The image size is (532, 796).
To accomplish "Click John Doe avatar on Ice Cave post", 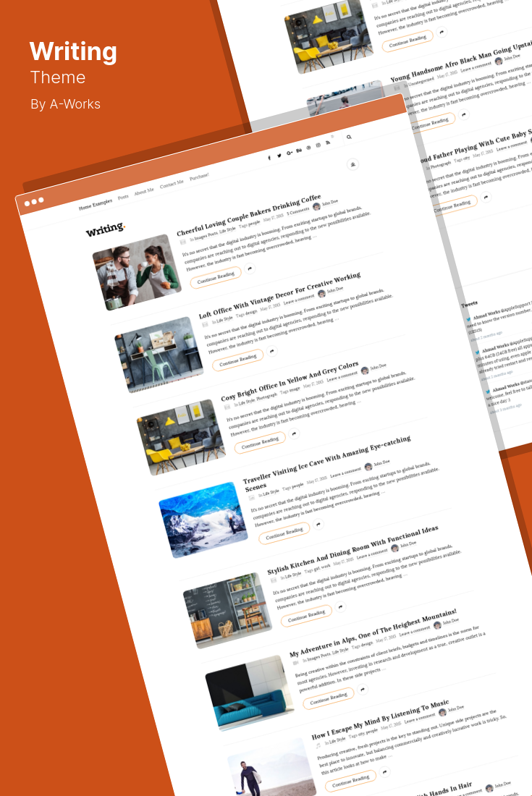I will pyautogui.click(x=368, y=467).
